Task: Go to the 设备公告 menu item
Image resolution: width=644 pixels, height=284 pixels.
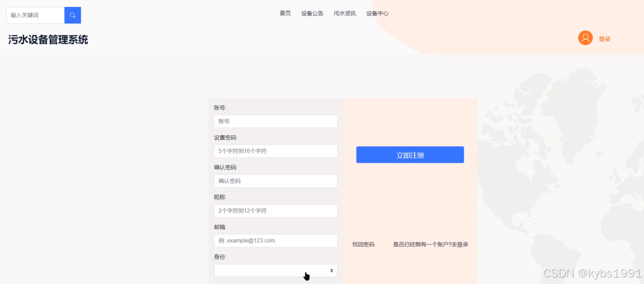Action: pos(312,13)
